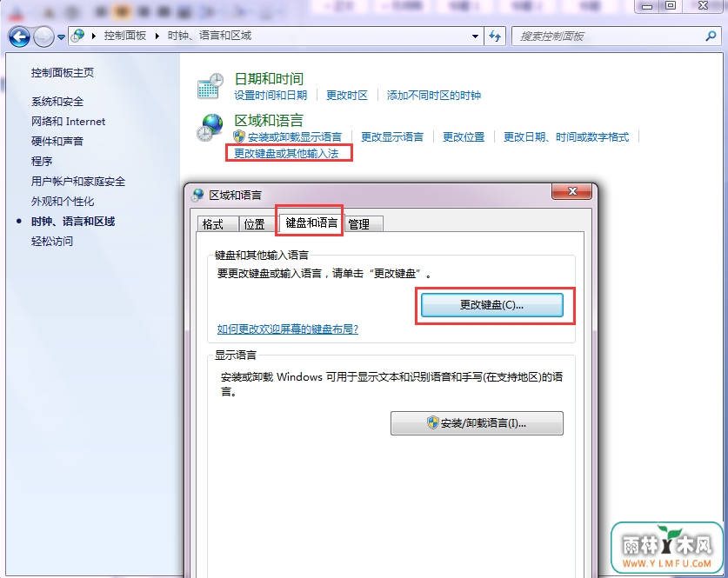The image size is (728, 578).
Task: Open recent pages dropdown beside Forward arrow
Action: pos(61,37)
